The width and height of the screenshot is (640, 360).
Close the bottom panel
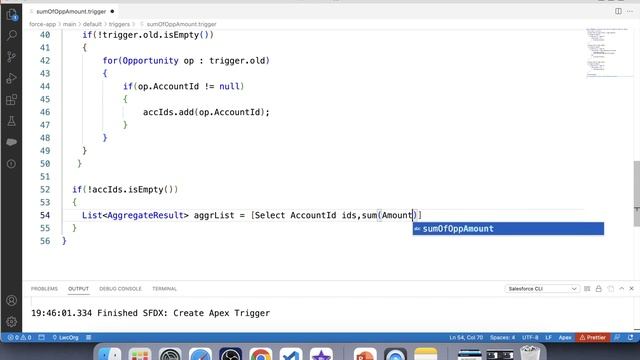tap(631, 289)
